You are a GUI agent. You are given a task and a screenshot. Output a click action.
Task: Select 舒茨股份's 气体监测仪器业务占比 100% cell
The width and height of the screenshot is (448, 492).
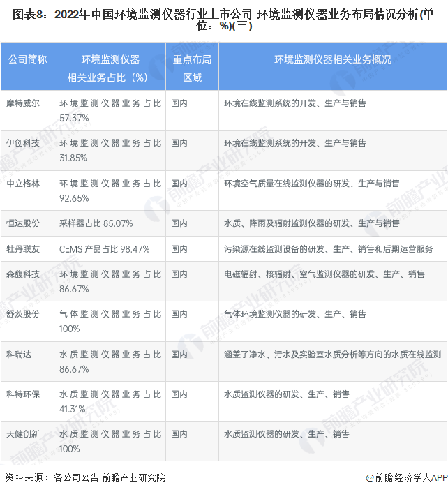coord(110,322)
